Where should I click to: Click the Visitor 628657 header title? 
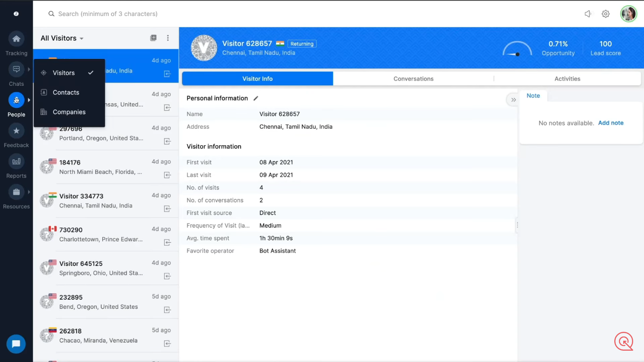pos(247,43)
